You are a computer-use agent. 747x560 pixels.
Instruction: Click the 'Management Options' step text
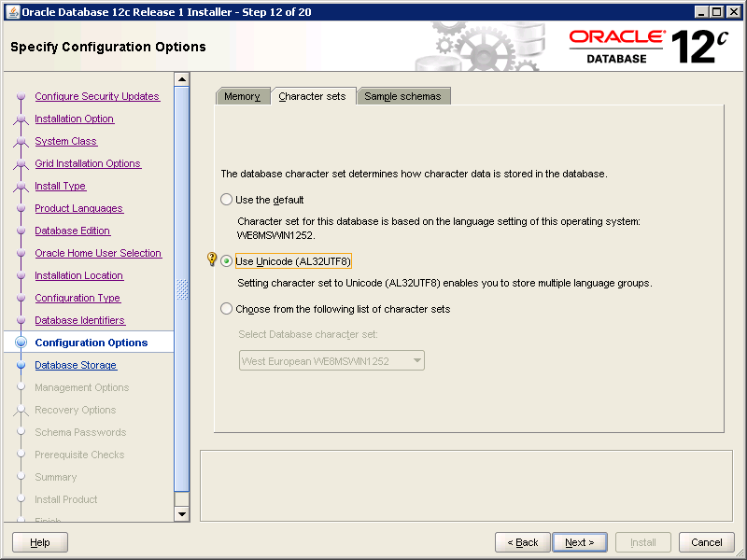tap(82, 387)
